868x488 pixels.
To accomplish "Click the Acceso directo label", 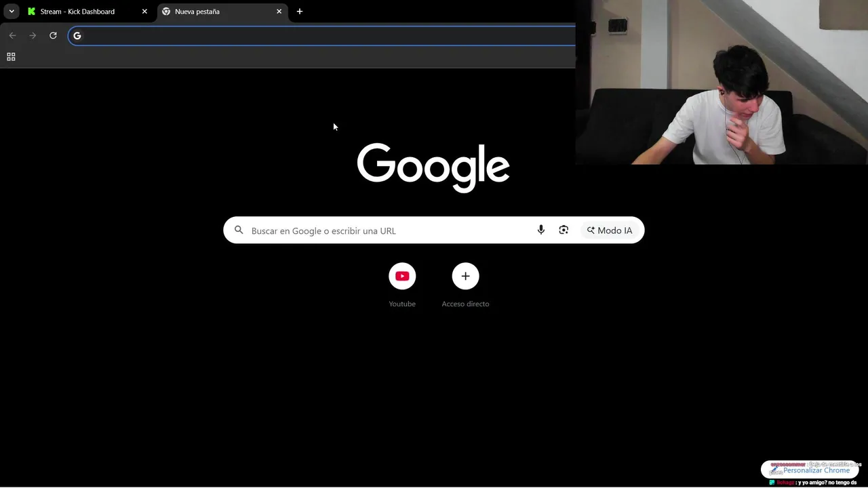I will [x=465, y=304].
